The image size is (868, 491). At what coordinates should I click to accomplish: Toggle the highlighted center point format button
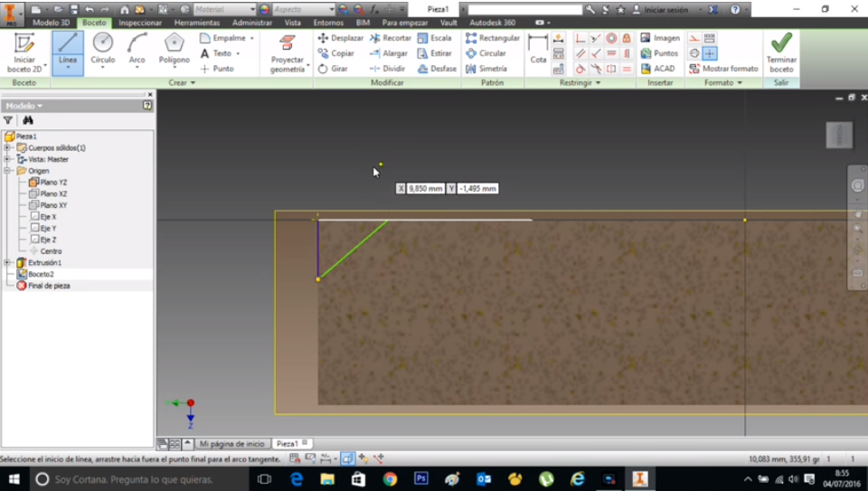tap(710, 53)
